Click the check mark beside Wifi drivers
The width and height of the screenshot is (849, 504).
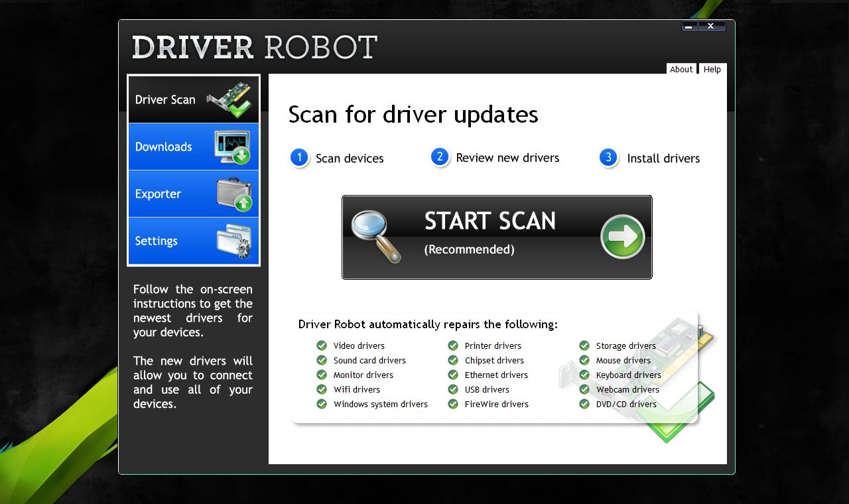tap(322, 389)
